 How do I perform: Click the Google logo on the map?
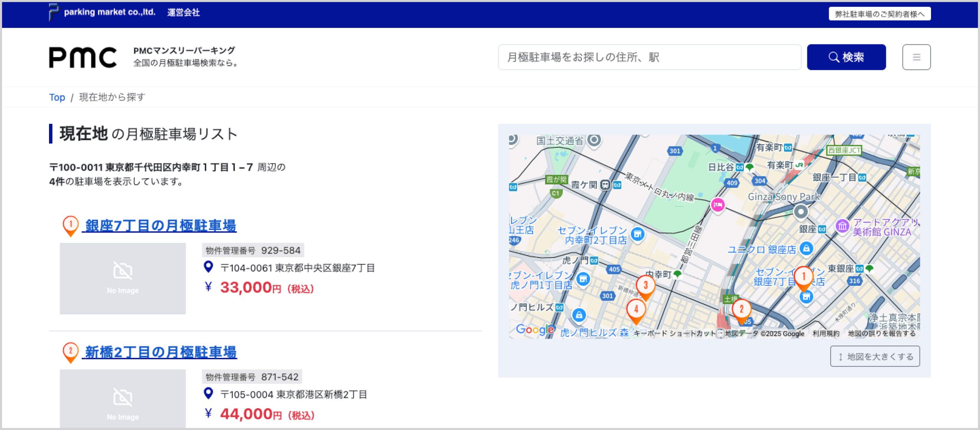535,329
